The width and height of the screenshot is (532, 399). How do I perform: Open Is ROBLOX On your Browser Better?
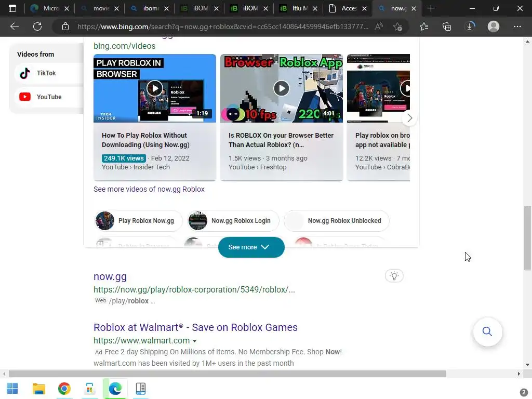tap(281, 140)
